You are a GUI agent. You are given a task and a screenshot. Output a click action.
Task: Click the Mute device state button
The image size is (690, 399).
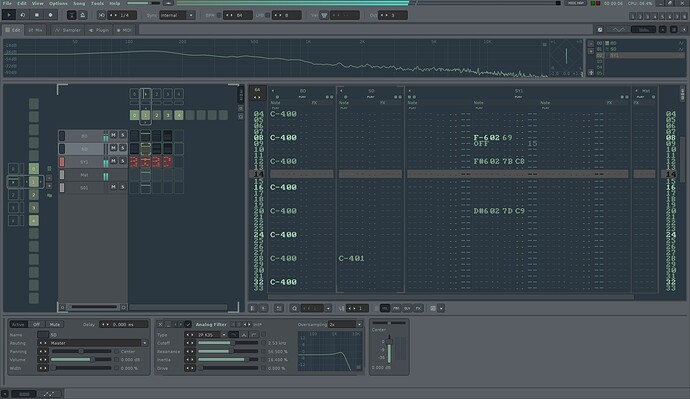[x=55, y=324]
